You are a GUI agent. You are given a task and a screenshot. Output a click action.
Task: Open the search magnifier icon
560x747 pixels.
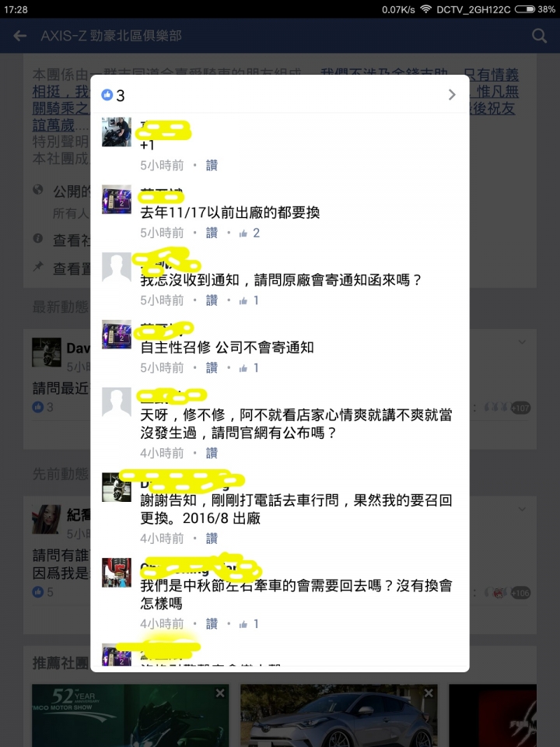(x=539, y=36)
